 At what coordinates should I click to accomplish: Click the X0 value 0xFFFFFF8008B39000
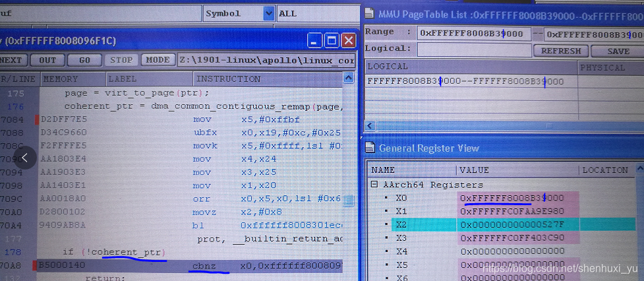(512, 198)
